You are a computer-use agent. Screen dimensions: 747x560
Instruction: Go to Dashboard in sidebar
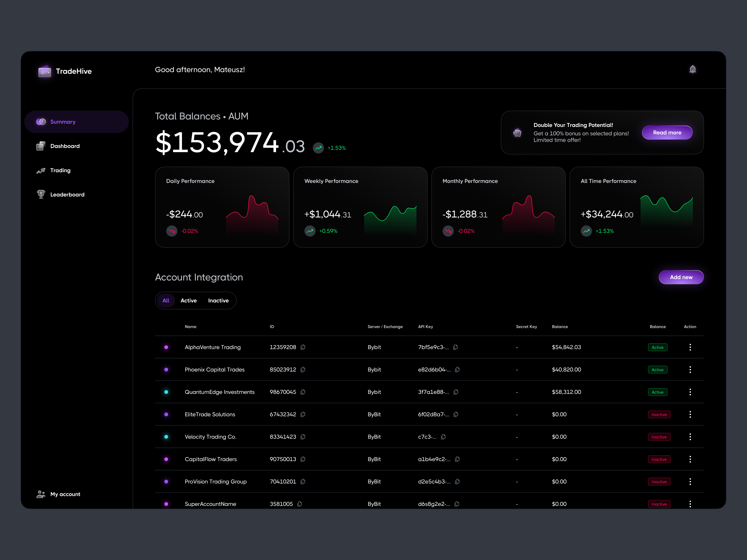[x=58, y=146]
